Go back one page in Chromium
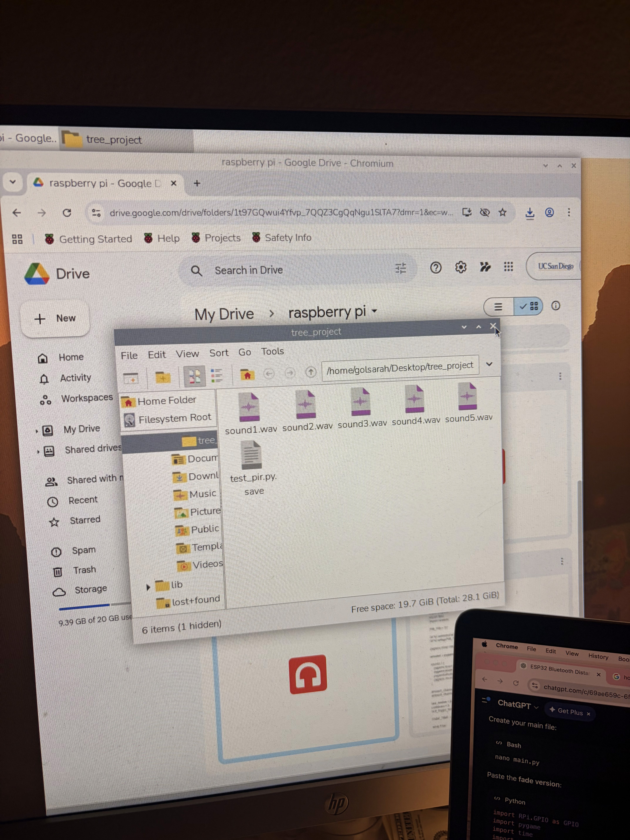The height and width of the screenshot is (840, 630). tap(17, 213)
